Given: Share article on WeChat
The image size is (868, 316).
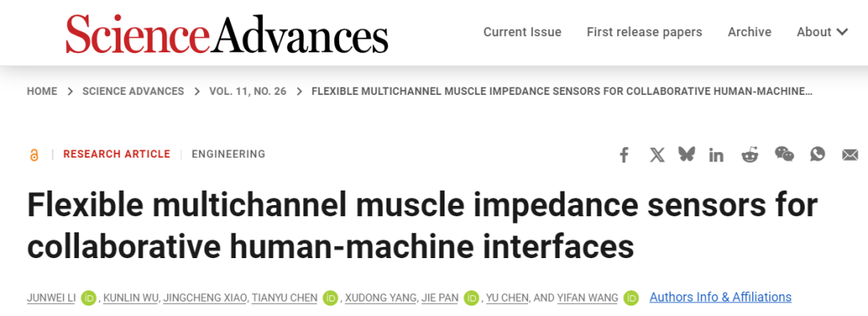Looking at the screenshot, I should tap(784, 154).
